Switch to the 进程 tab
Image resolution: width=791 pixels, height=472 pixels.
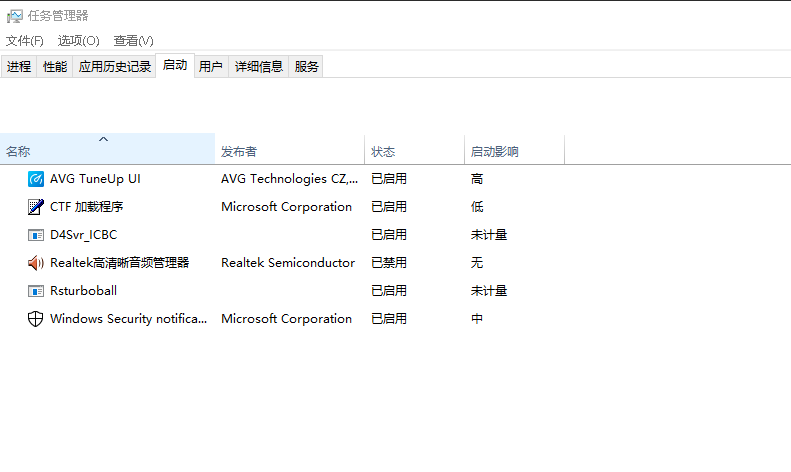[x=19, y=67]
